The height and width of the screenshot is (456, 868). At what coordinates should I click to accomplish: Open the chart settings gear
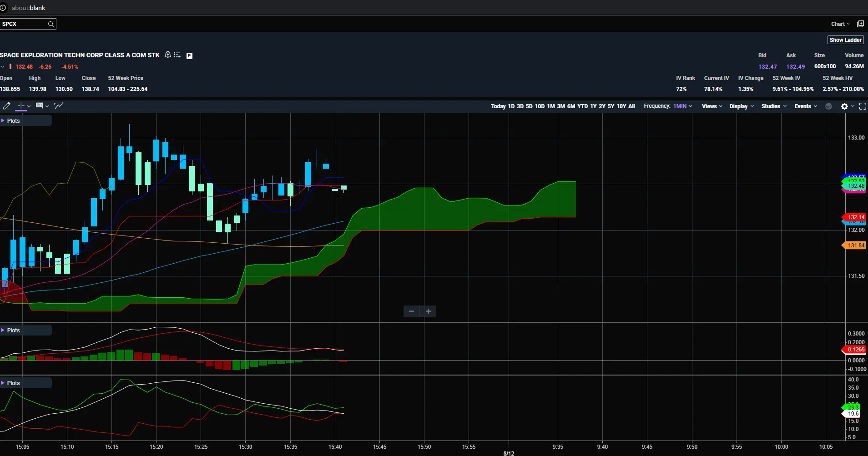(844, 106)
